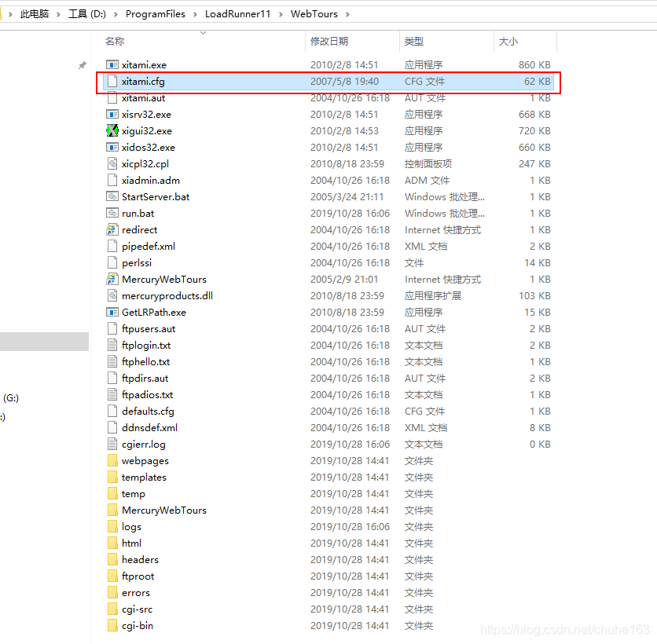This screenshot has height=644, width=657.
Task: Select the perlssi file name
Action: pyautogui.click(x=137, y=263)
